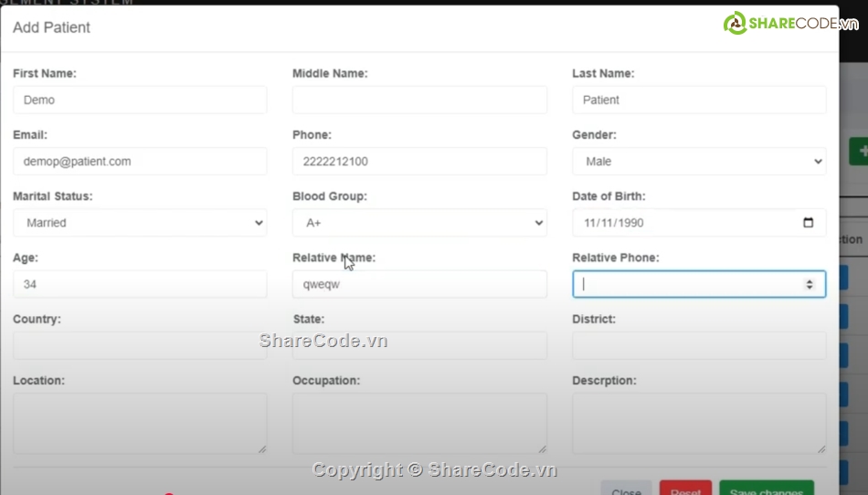
Task: Click the Country input field
Action: click(x=140, y=345)
